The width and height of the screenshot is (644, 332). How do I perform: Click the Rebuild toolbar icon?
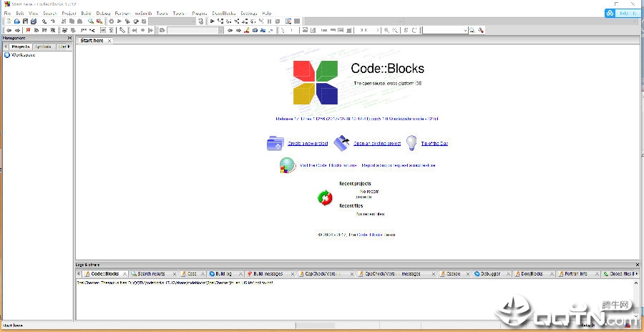coord(135,21)
